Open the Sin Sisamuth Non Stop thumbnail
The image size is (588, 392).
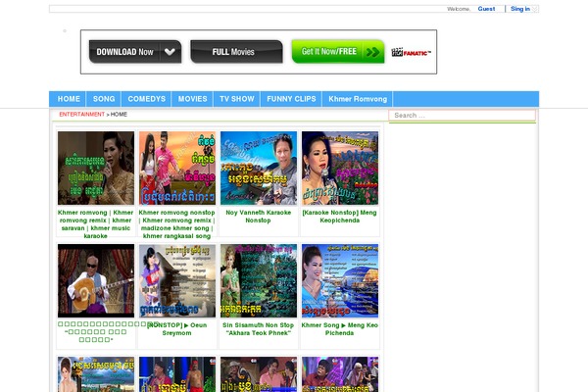(259, 280)
